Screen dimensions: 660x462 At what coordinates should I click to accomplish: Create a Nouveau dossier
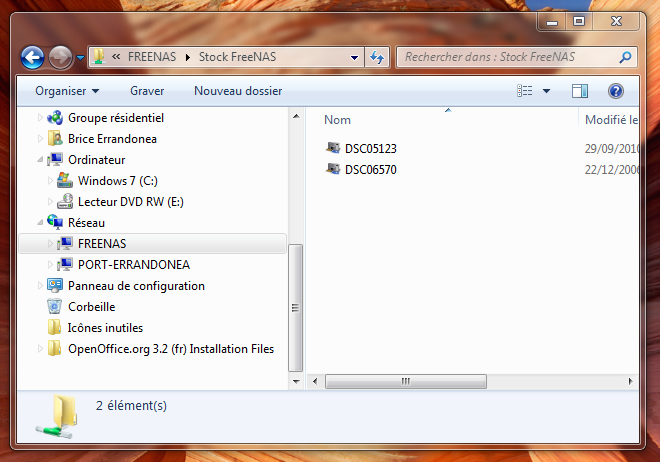pyautogui.click(x=238, y=91)
